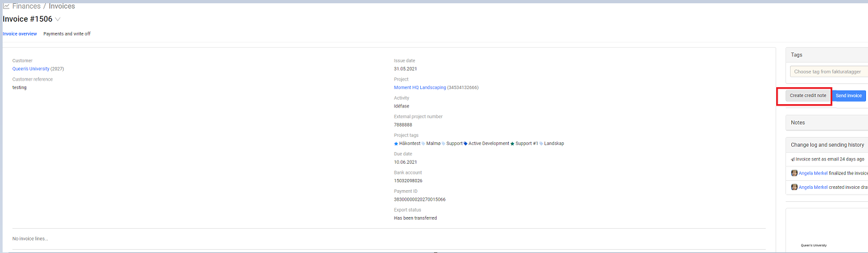Click Angela Merkel avatar beside finalized entry
The height and width of the screenshot is (253, 868).
(x=794, y=173)
